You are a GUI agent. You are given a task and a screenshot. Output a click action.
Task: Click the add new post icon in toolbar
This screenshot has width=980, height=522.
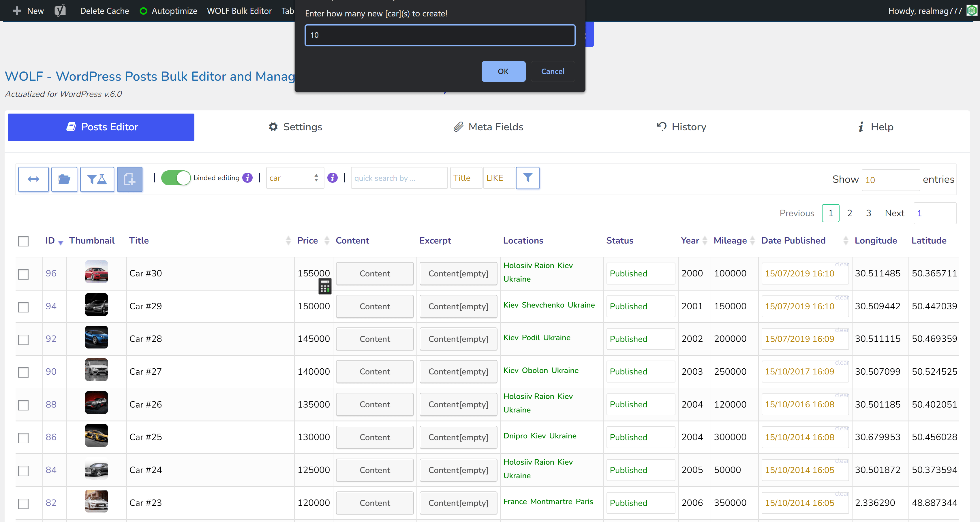point(129,178)
